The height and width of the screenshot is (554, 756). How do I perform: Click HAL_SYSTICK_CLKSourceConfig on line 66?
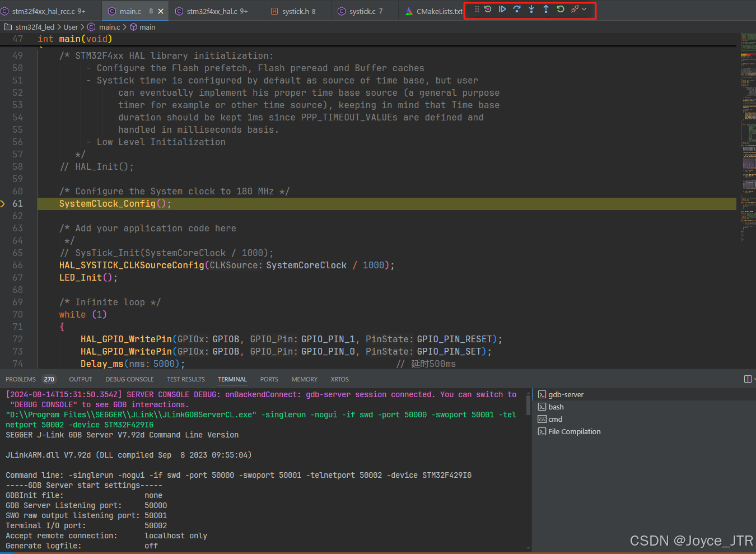click(x=132, y=265)
